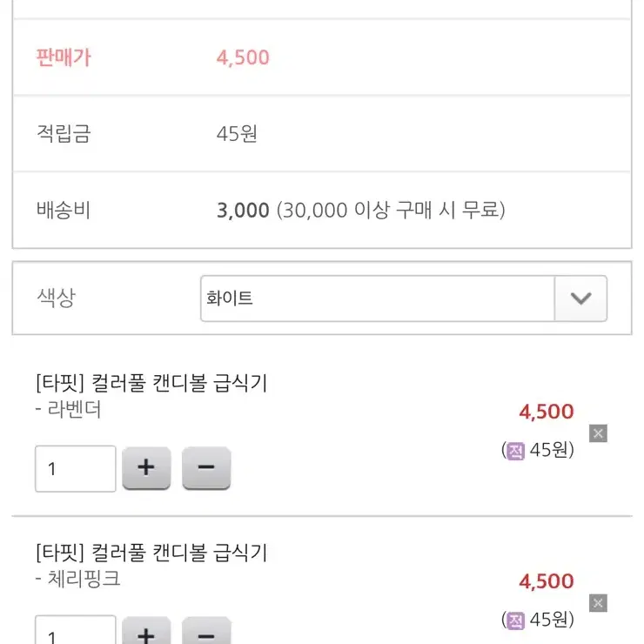Image resolution: width=644 pixels, height=644 pixels.
Task: Click the 판매가 price 4,500 at top
Action: point(243,57)
